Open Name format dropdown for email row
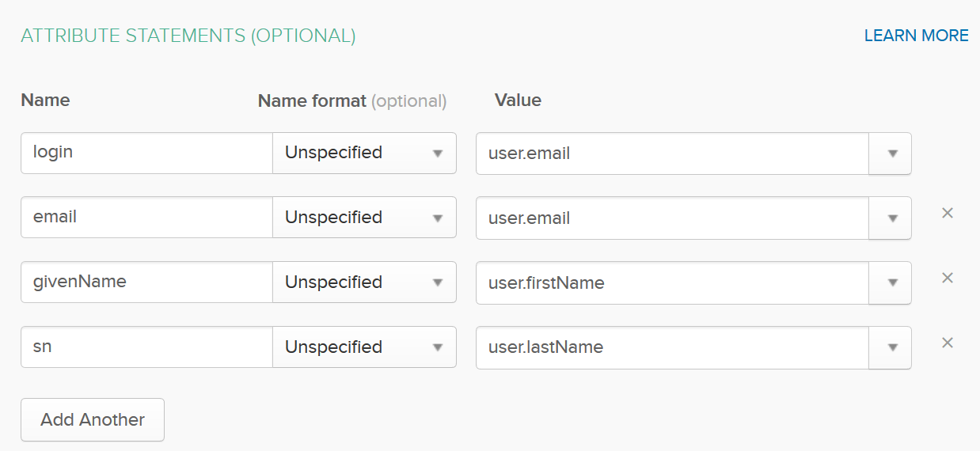This screenshot has height=451, width=980. pos(364,218)
